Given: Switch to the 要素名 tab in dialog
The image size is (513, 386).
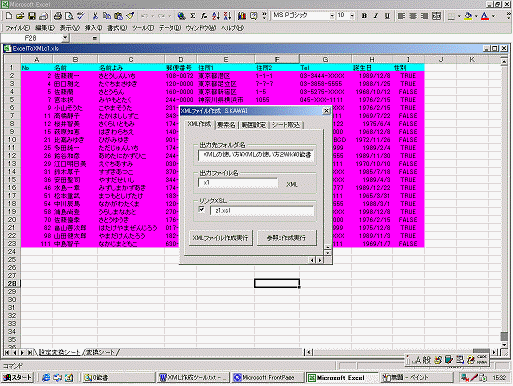Looking at the screenshot, I should (x=226, y=125).
